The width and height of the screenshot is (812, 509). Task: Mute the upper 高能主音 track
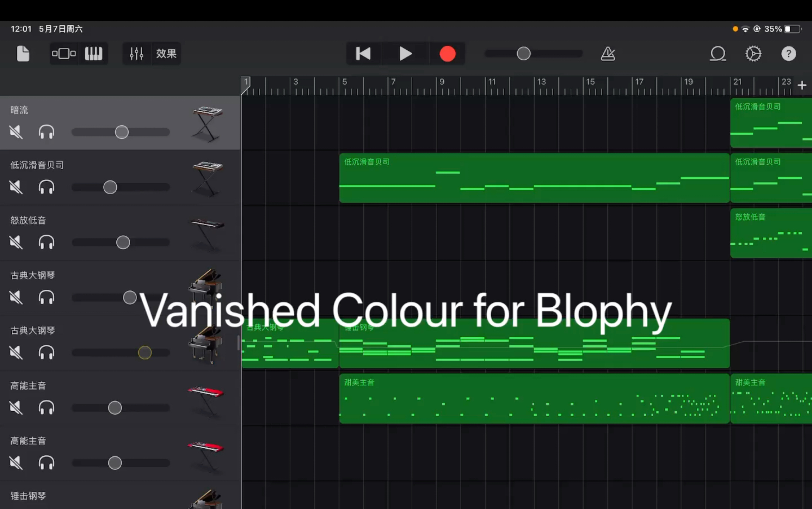(16, 408)
